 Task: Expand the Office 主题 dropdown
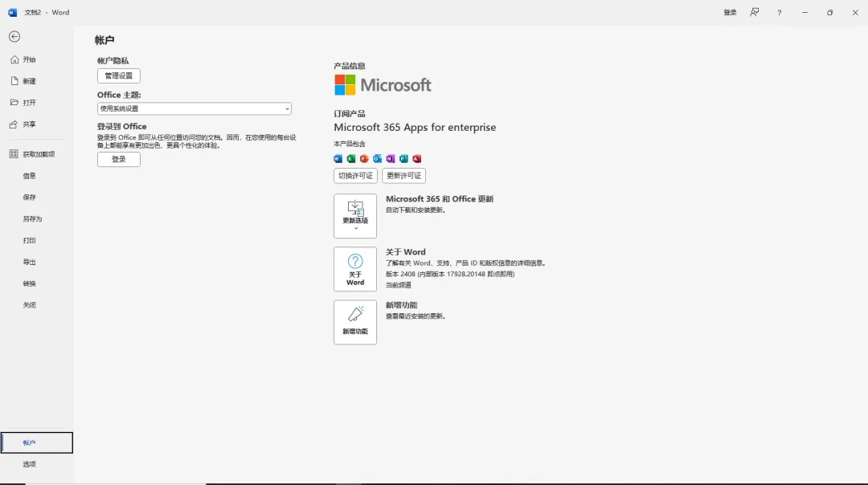(x=194, y=108)
